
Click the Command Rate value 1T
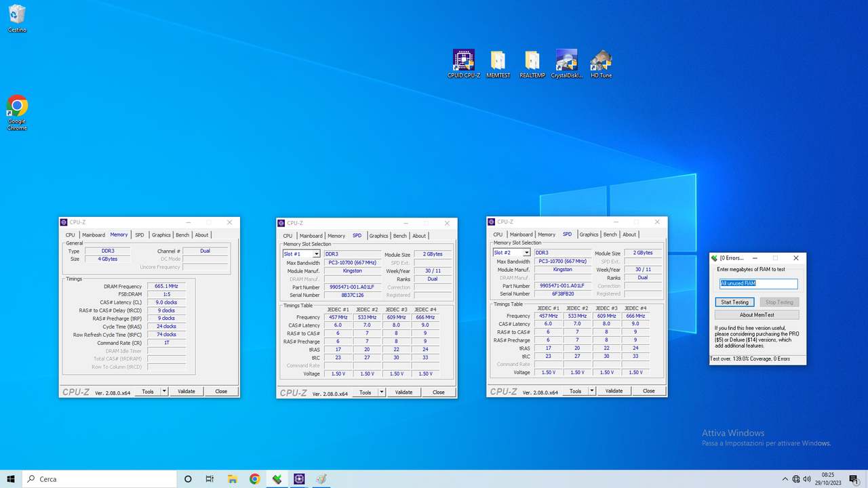166,343
